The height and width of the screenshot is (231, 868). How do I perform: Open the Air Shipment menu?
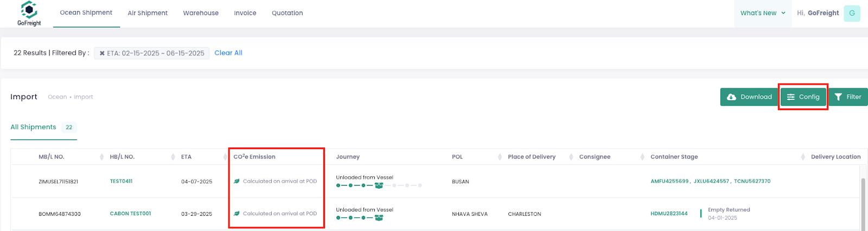coord(148,13)
